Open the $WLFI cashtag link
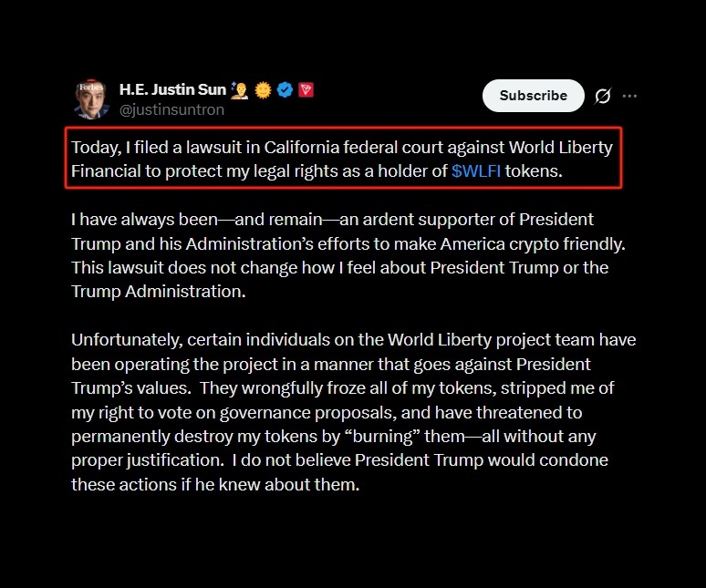 pos(476,171)
